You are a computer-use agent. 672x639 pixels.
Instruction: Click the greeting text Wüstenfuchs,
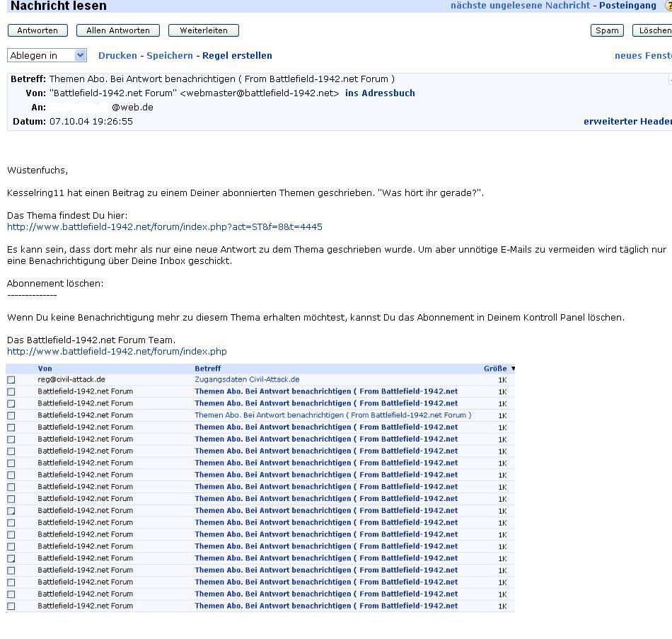tap(37, 171)
